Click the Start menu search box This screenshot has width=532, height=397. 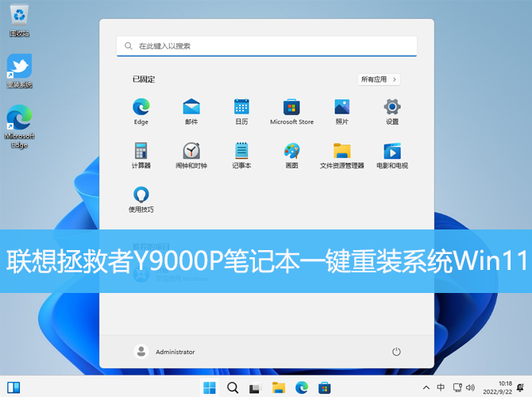266,46
